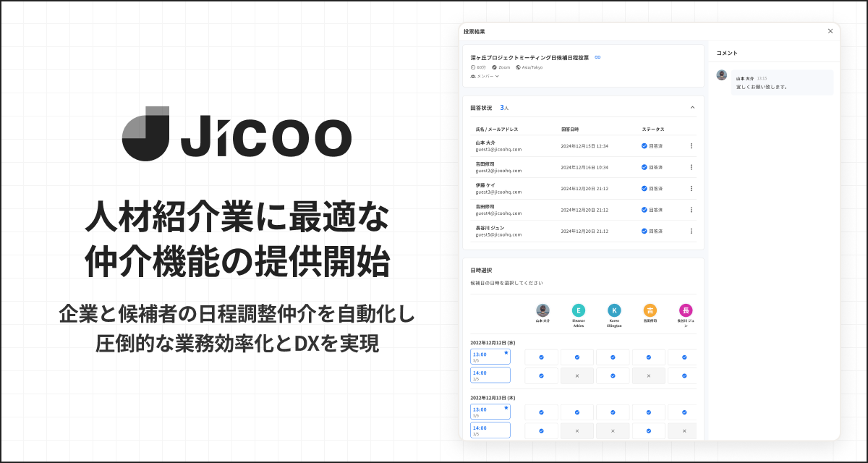Click 回答済 status check of guest2@jicoohq.com
This screenshot has height=463, width=868.
(x=644, y=167)
